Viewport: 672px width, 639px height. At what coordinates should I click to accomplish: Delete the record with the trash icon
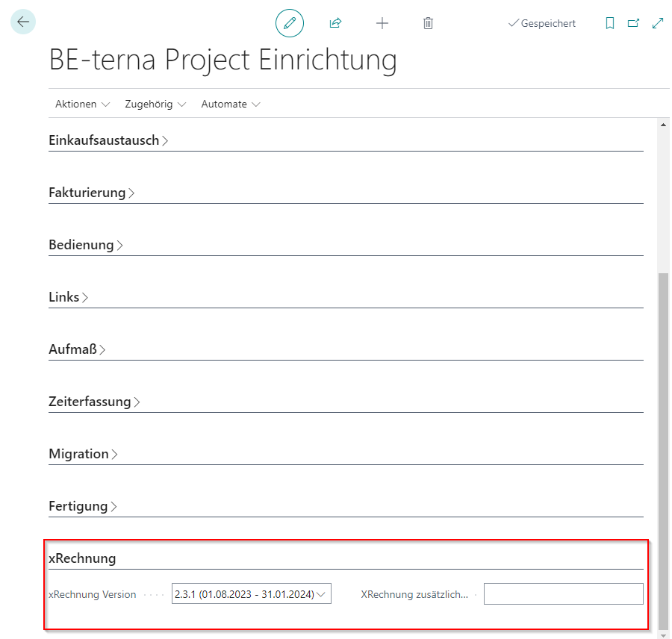[428, 23]
